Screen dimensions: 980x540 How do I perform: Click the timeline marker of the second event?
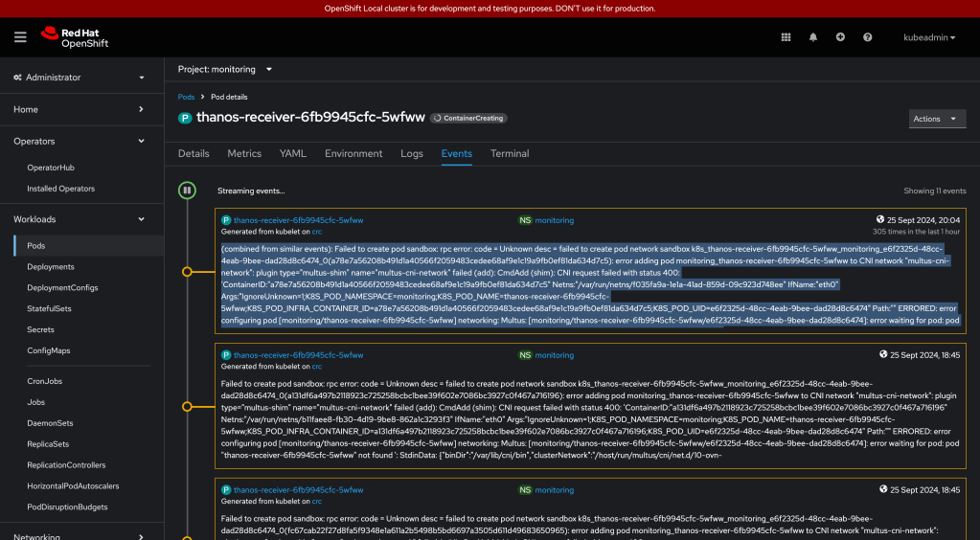click(x=187, y=407)
